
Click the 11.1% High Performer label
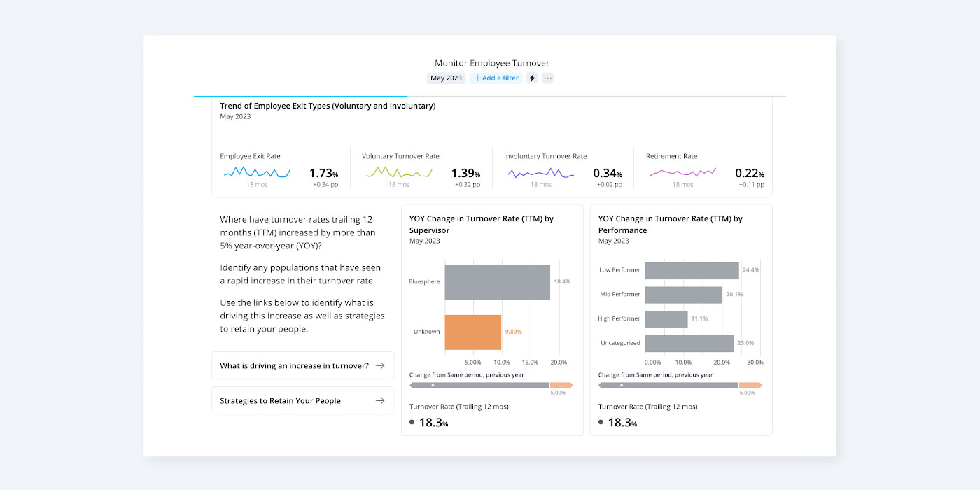pos(700,319)
